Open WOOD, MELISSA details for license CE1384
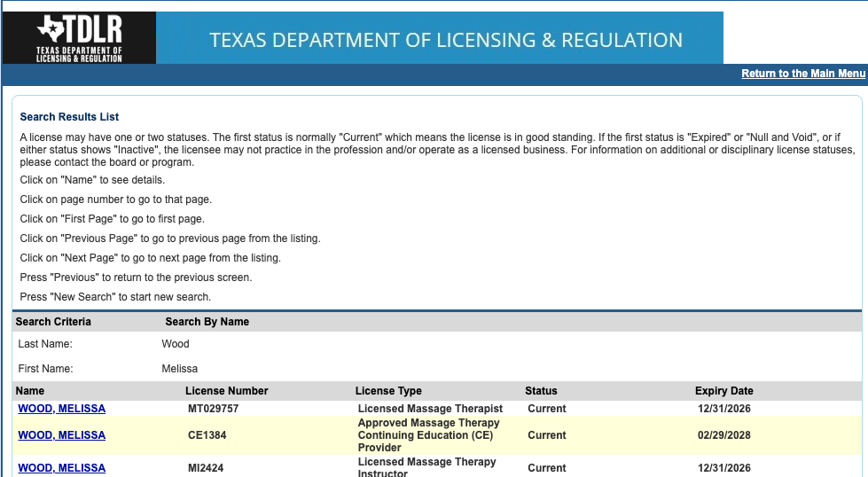The height and width of the screenshot is (477, 868). click(61, 435)
